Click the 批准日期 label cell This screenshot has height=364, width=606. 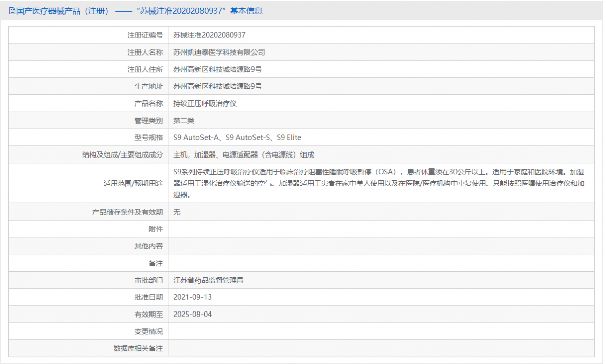[x=88, y=297]
